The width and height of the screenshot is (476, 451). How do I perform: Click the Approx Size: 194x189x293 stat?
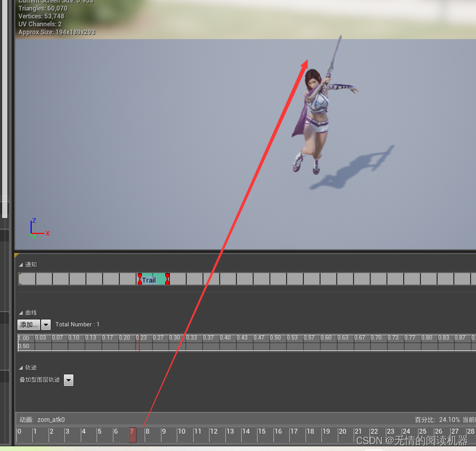tap(57, 32)
